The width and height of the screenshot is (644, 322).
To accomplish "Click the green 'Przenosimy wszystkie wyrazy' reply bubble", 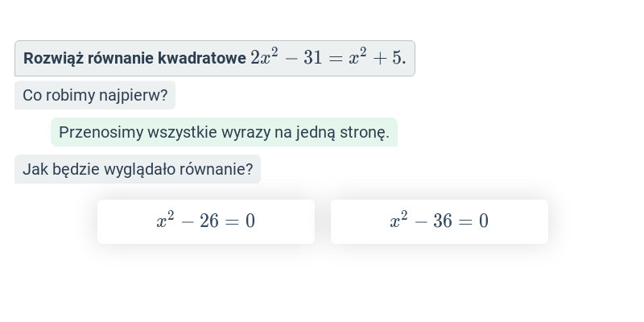I will tap(225, 132).
